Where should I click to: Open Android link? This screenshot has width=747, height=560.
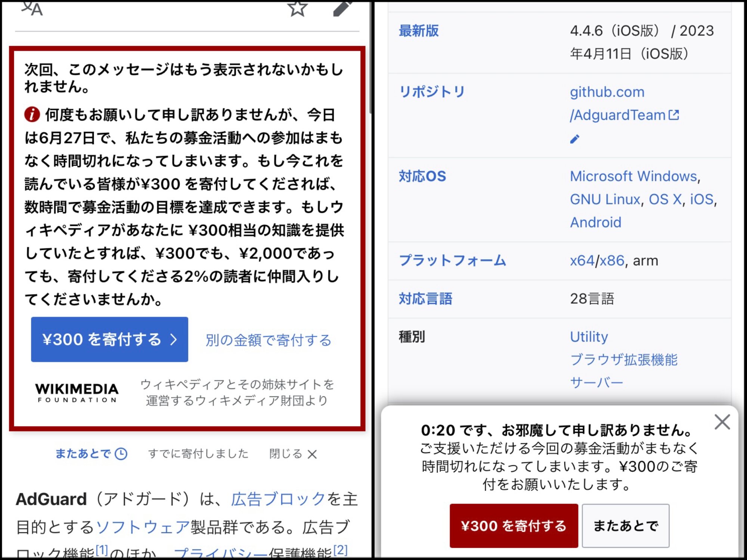pyautogui.click(x=596, y=222)
